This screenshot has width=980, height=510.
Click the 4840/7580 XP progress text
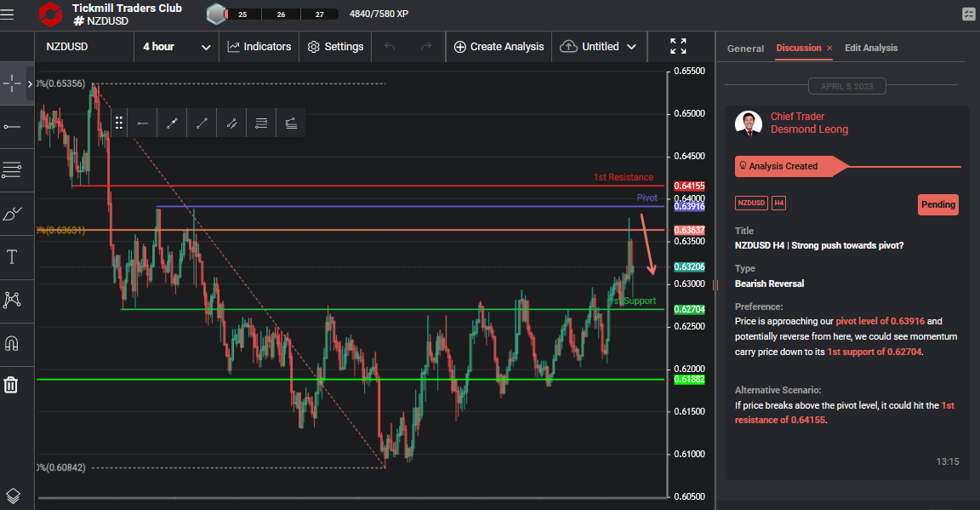tap(379, 14)
